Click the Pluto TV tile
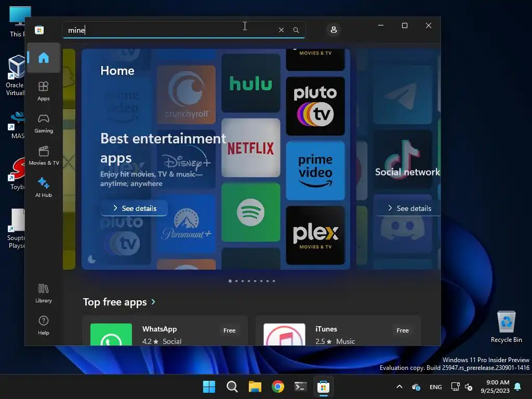Screen dimensions: 532x399 point(315,106)
